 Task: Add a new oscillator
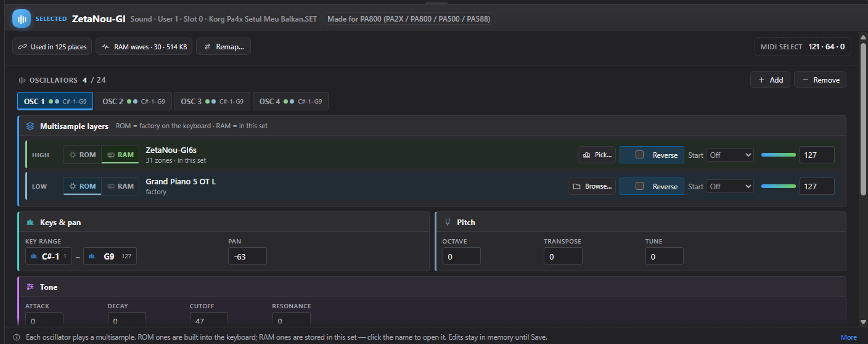coord(770,80)
